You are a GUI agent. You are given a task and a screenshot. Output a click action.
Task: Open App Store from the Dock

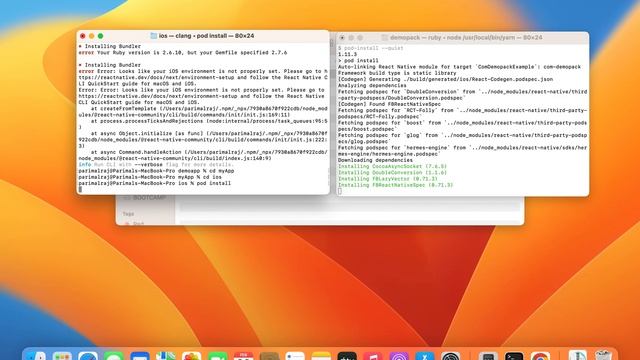tap(424, 356)
